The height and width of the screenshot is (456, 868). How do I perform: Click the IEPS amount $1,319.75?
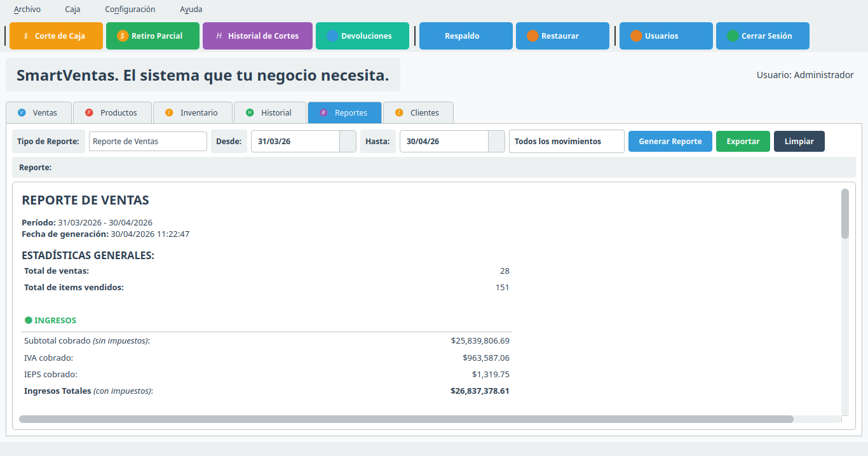491,374
